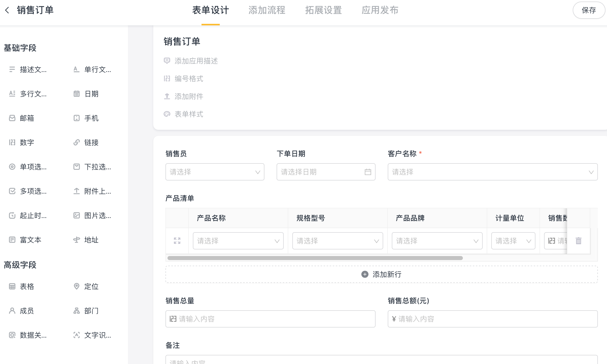Select the 表格 table field icon
607x364 pixels.
[x=12, y=286]
